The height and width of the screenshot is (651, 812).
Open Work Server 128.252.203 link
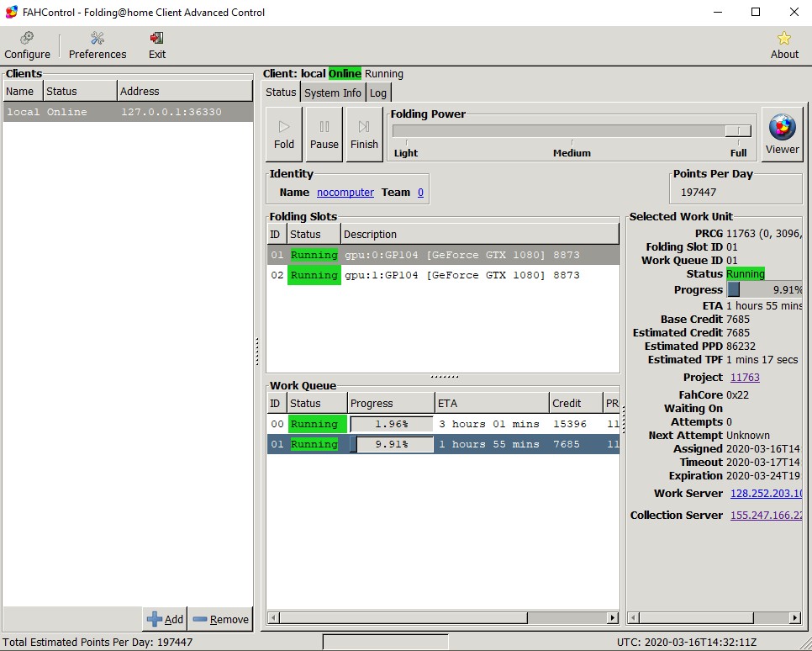[x=766, y=494]
